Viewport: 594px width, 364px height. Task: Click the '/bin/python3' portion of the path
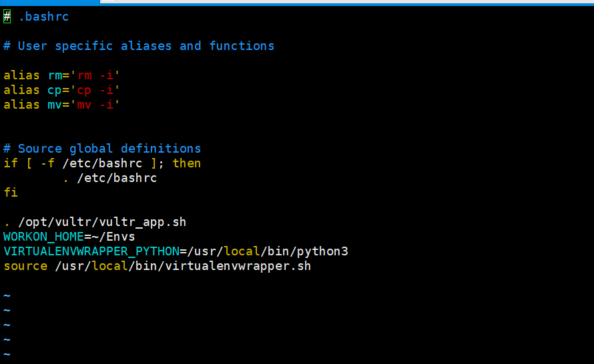[x=304, y=251]
